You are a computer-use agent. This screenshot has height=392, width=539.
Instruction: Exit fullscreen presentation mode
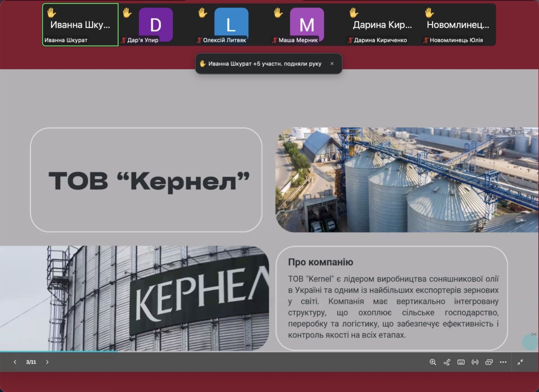[520, 362]
